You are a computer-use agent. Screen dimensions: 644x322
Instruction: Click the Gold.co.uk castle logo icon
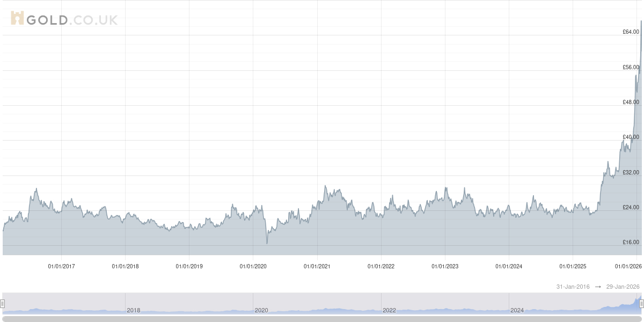[17, 19]
